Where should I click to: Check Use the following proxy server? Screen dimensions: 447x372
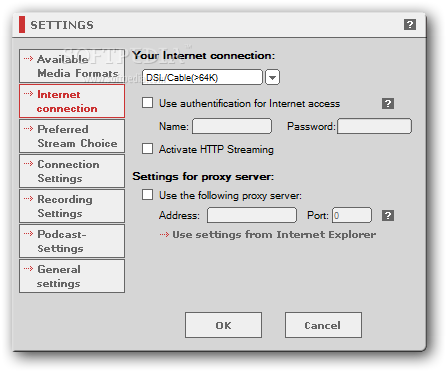pyautogui.click(x=147, y=195)
